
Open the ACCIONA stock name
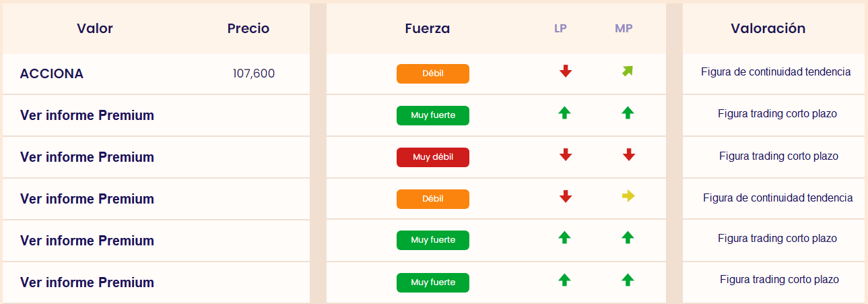click(52, 74)
